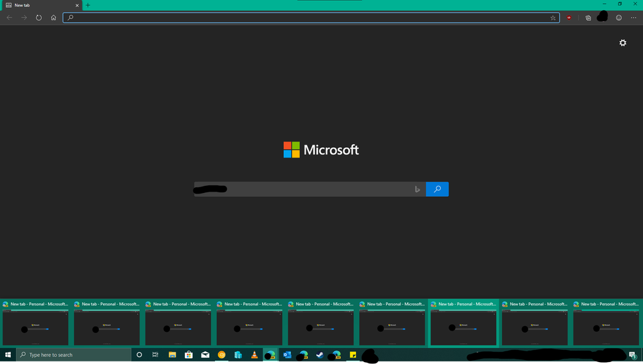Open Task View on taskbar
Image resolution: width=643 pixels, height=364 pixels.
pyautogui.click(x=155, y=354)
